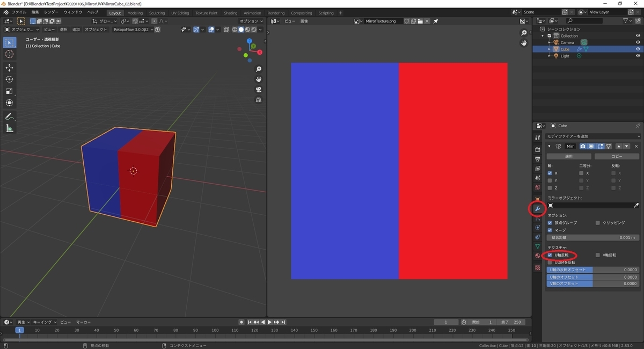Enable Mirror axis Z checkbox
This screenshot has height=349, width=644.
pos(550,188)
